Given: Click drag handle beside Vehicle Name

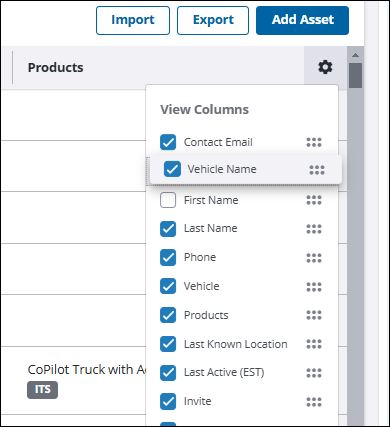Looking at the screenshot, I should tap(317, 170).
